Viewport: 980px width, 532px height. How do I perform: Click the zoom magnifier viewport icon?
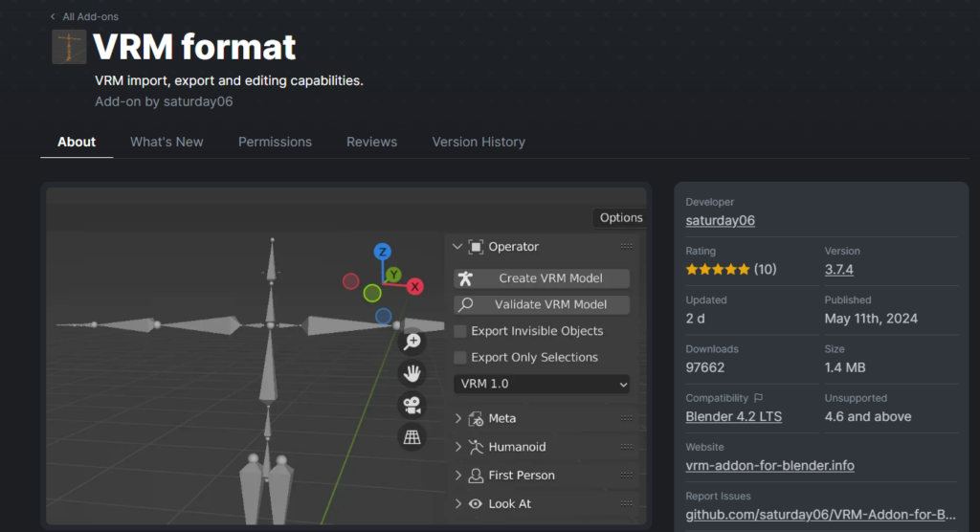412,342
